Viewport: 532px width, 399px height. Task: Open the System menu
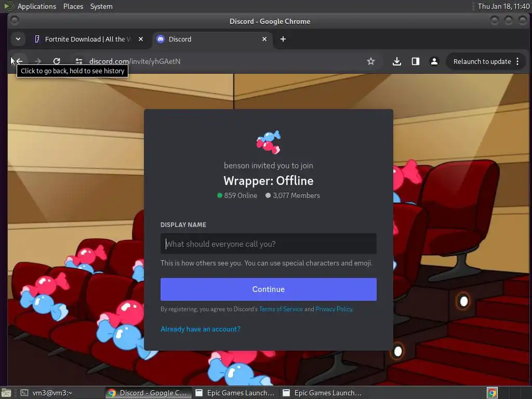101,6
